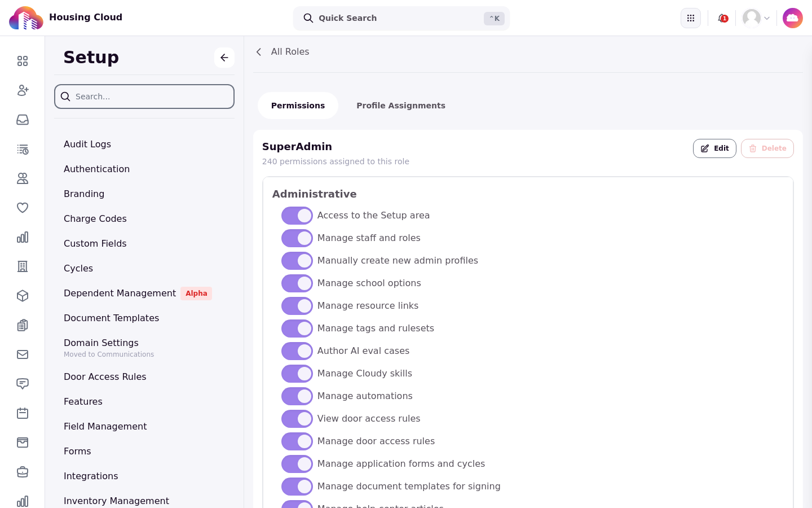Screen dimensions: 812x508
Task: Click the Cloudy assistant avatar icon
Action: point(793,18)
